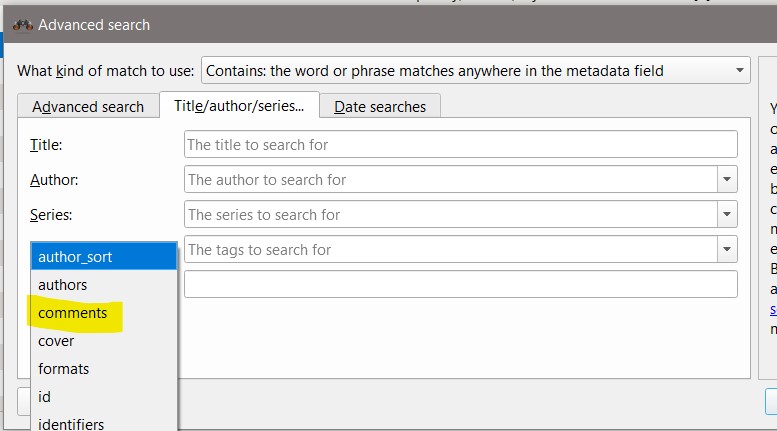Select the highlighted comments option
This screenshot has height=431, width=777.
73,313
